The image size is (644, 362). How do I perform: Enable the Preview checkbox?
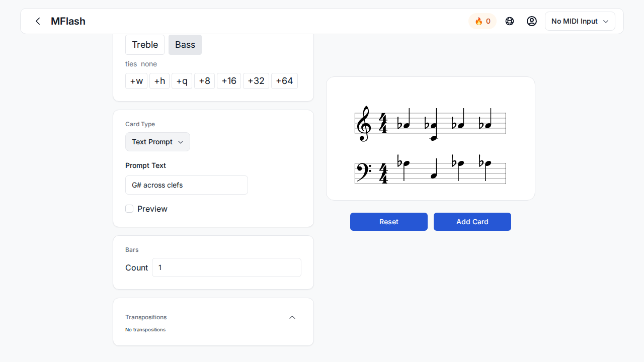coord(129,209)
